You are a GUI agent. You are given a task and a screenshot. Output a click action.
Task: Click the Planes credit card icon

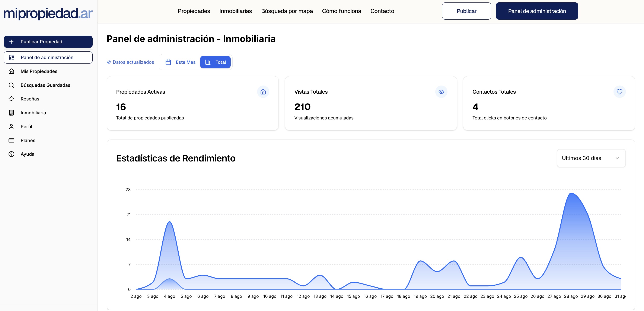coord(12,140)
